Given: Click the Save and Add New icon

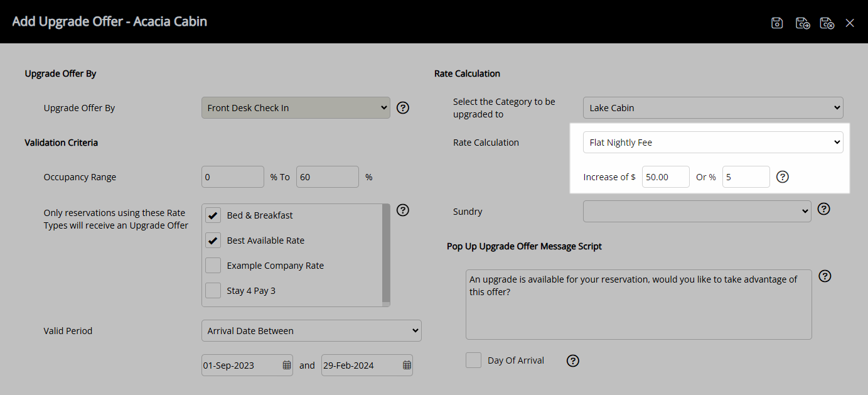Looking at the screenshot, I should click(802, 23).
